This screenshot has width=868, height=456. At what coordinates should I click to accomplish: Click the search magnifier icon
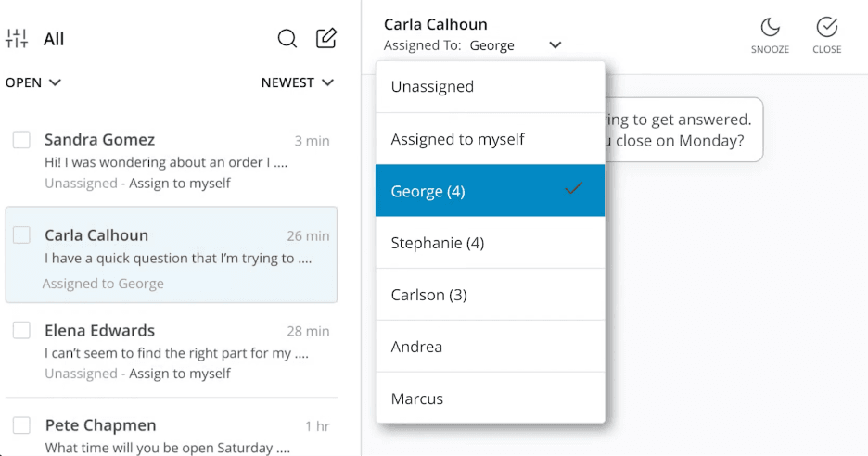[287, 39]
